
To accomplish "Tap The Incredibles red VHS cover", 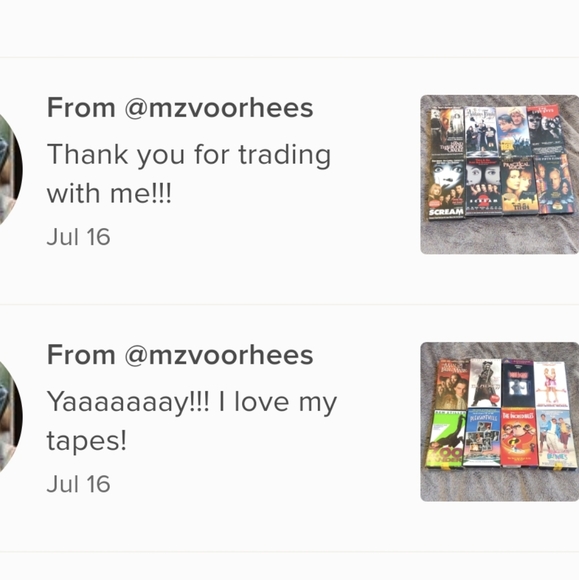I will tap(519, 439).
